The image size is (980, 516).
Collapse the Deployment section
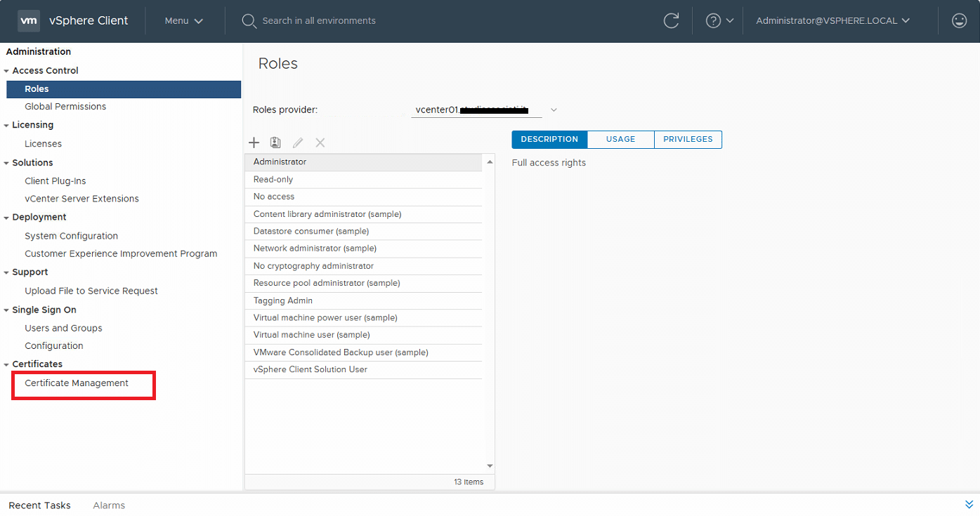[x=6, y=218]
